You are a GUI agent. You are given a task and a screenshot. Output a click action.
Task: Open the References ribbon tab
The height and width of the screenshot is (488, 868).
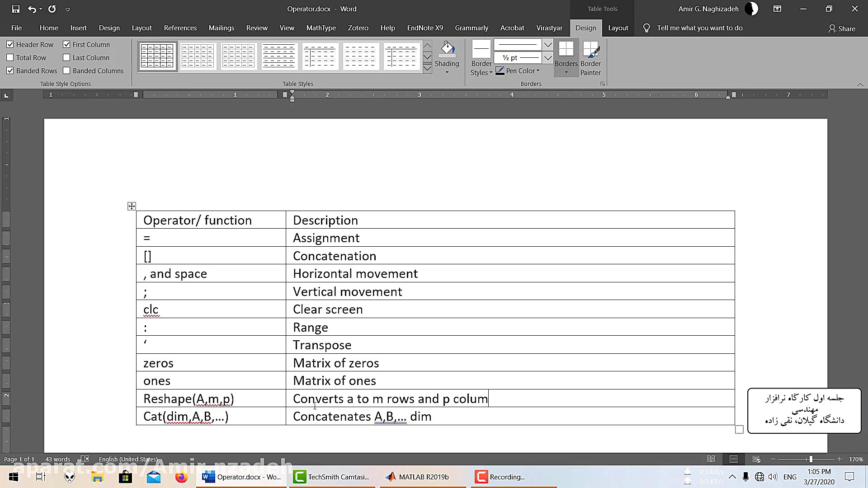click(180, 28)
